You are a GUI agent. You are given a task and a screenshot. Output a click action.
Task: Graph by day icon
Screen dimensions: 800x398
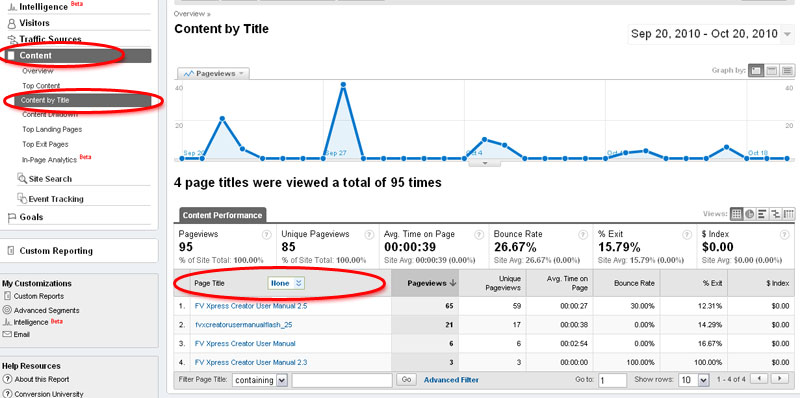(756, 70)
